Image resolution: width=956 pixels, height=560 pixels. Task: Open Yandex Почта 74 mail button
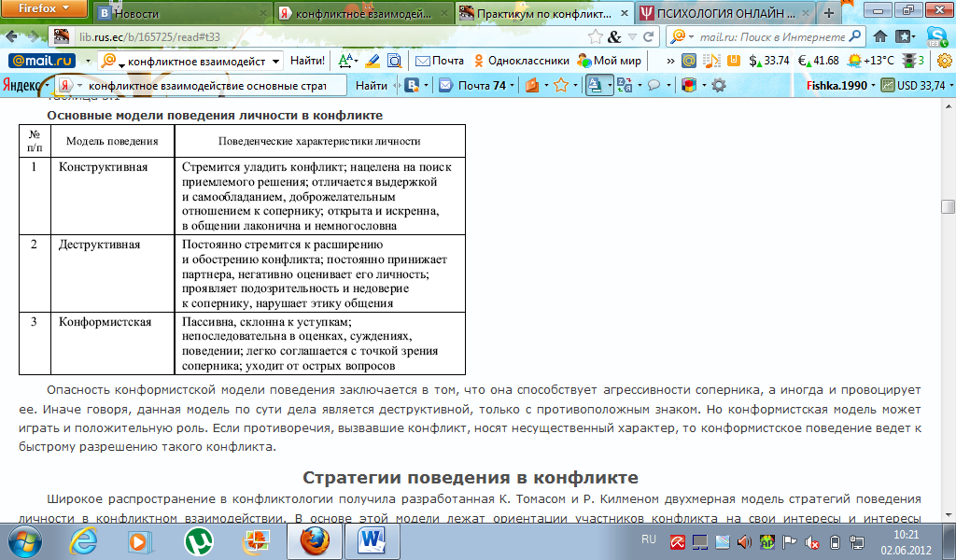tap(472, 86)
